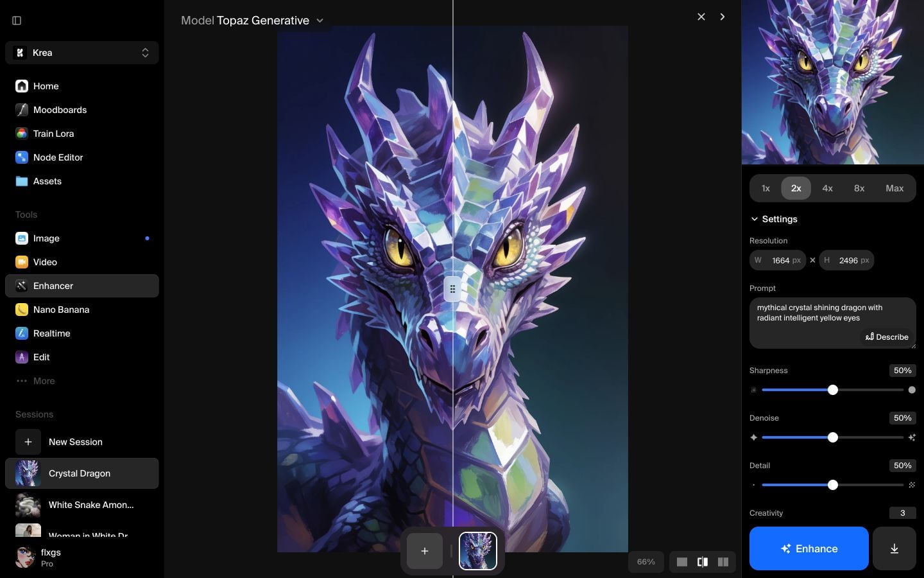Start a New Session

82,442
